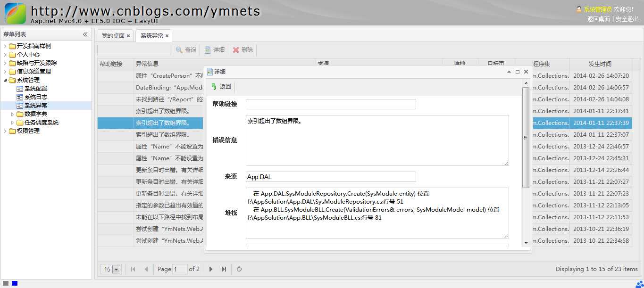Select the 查询 search icon in toolbar
Viewport: 644px width, 288px height.
(x=179, y=50)
